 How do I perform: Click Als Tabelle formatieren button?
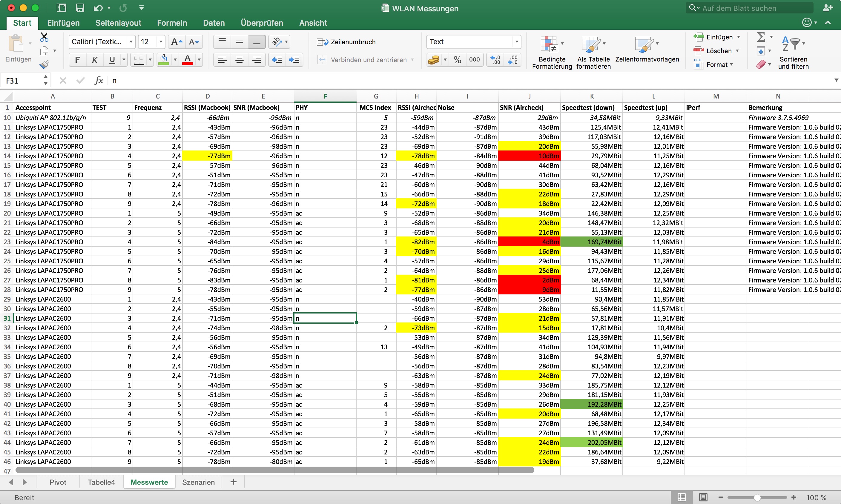coord(593,53)
